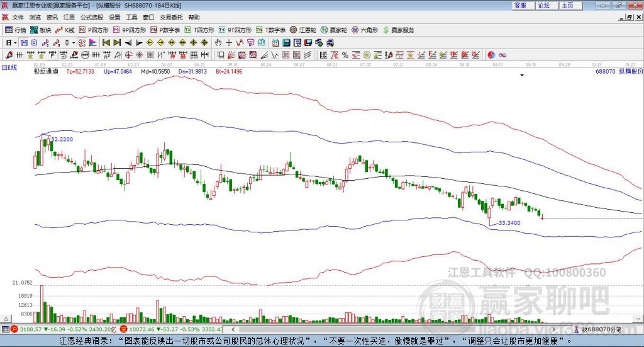The width and height of the screenshot is (644, 347).
Task: Click the yin-yang icon in toolbar
Action: click(x=491, y=55)
